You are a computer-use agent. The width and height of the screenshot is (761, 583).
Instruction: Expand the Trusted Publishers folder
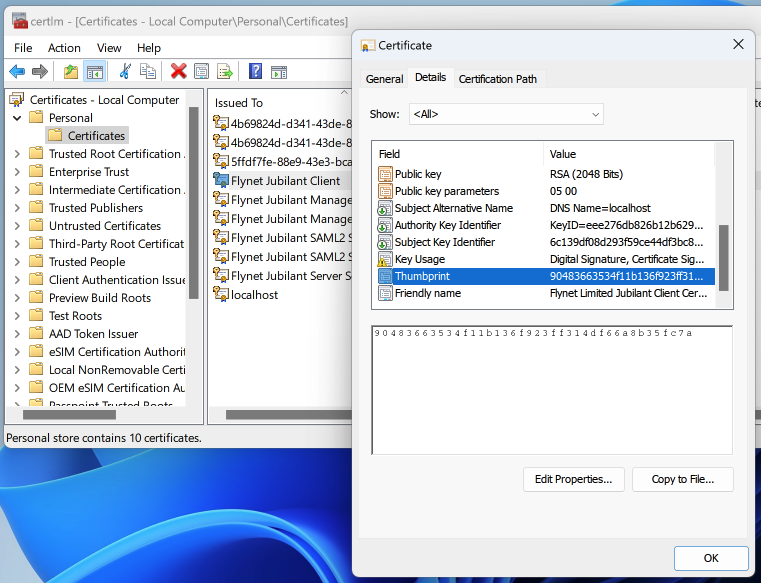[x=17, y=208]
